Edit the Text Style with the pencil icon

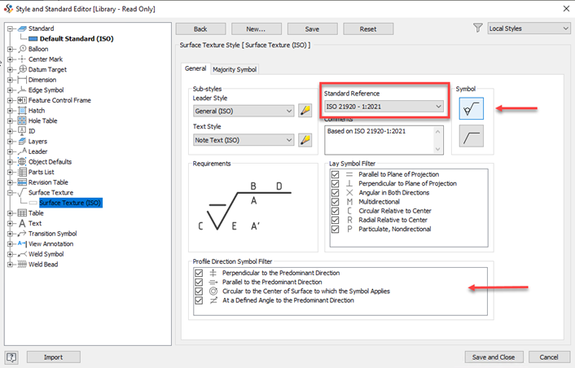point(305,140)
